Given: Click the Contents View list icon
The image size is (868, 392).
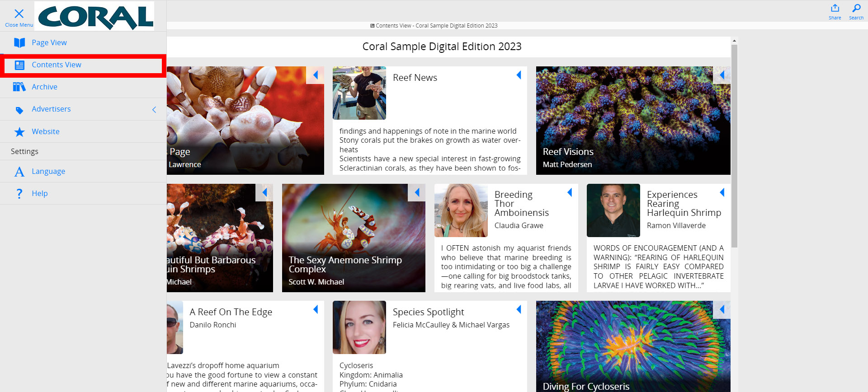Looking at the screenshot, I should point(19,65).
